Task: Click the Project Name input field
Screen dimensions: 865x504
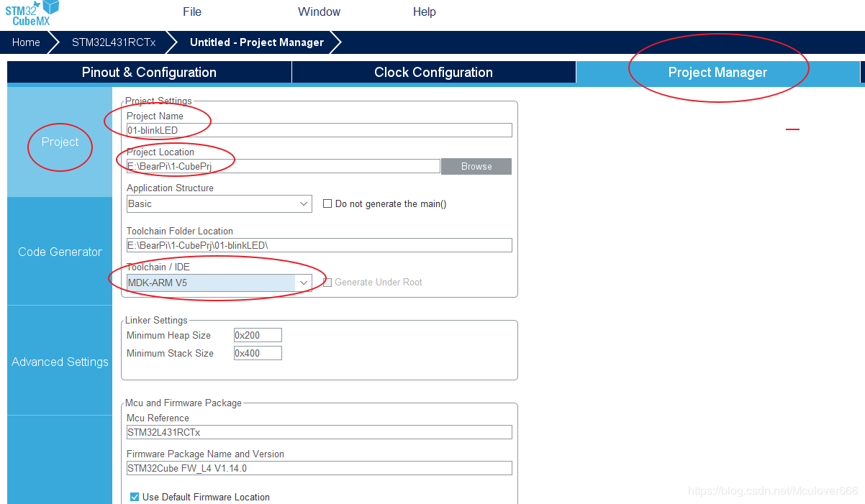Action: pos(319,130)
